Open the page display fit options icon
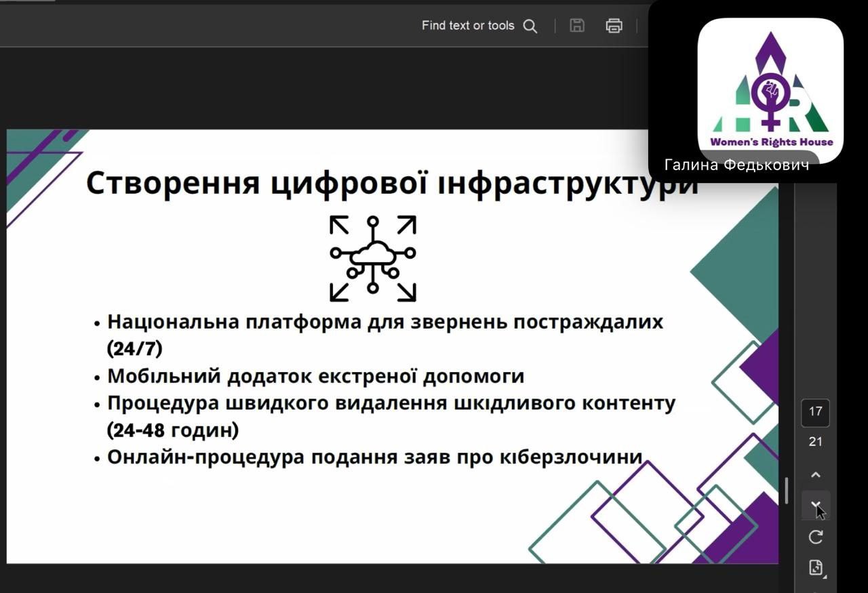Viewport: 868px width, 593px height. click(816, 567)
